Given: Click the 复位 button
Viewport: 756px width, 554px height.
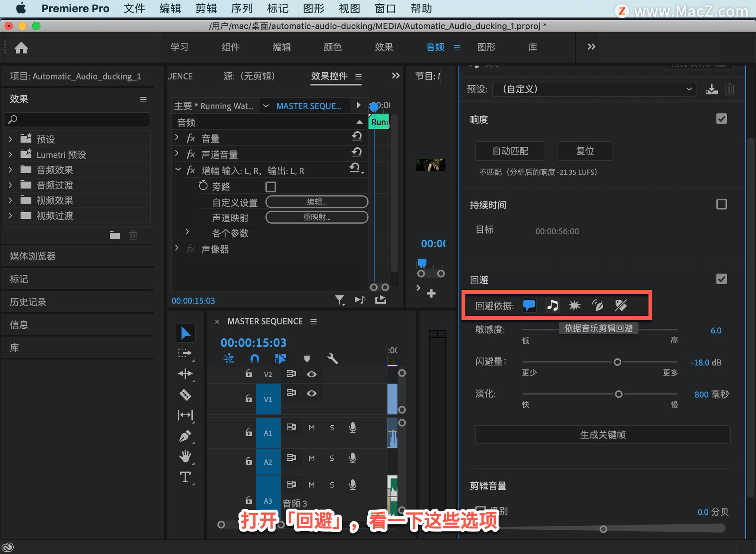Looking at the screenshot, I should click(x=585, y=151).
